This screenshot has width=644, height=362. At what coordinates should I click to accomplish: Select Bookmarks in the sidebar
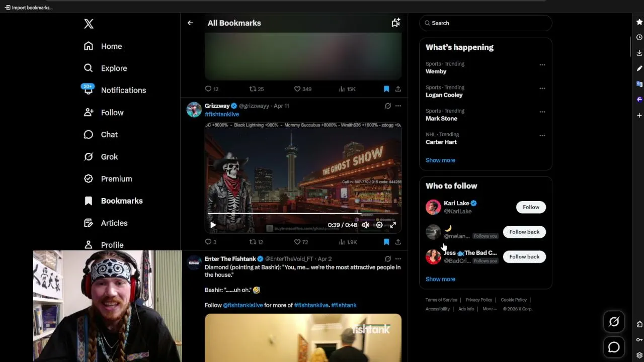(113, 201)
